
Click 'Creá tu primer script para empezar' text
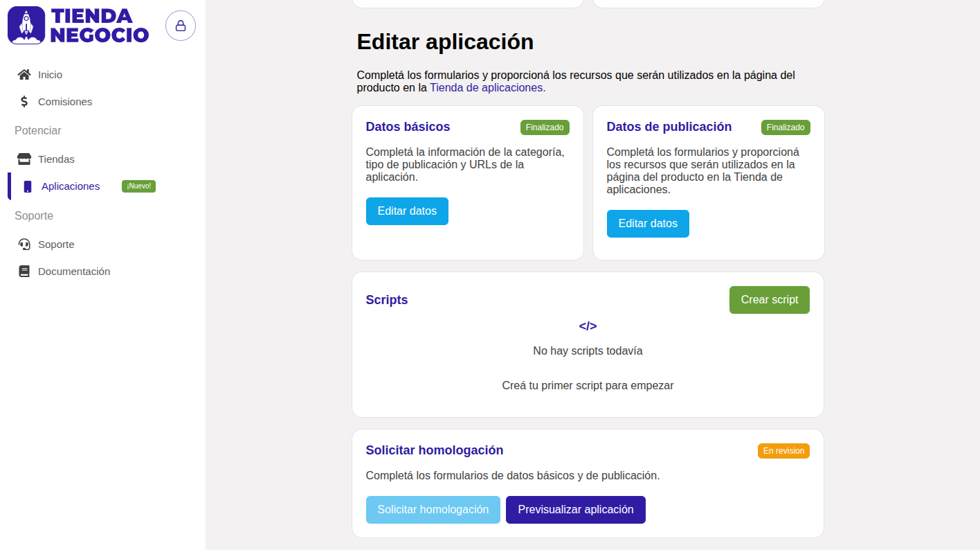point(588,386)
